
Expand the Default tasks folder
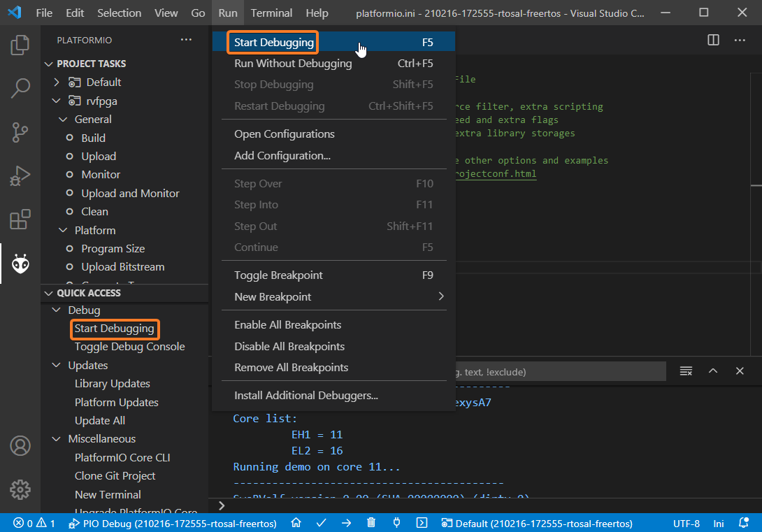pyautogui.click(x=57, y=82)
